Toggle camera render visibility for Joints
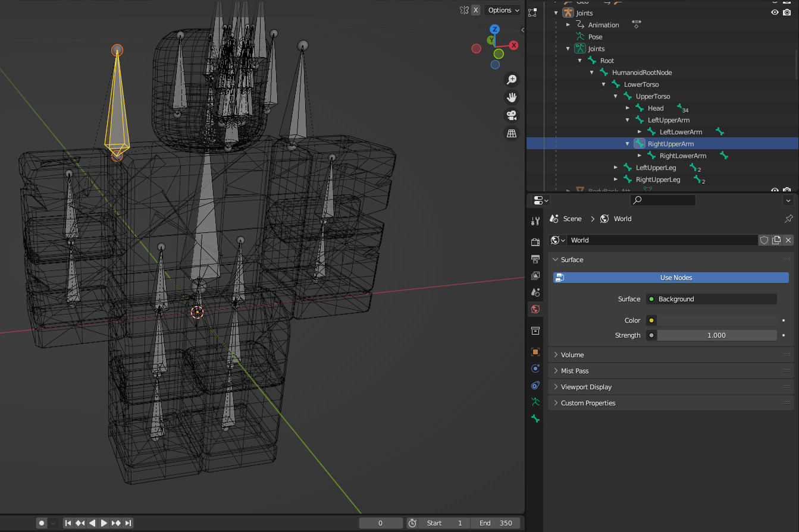The width and height of the screenshot is (799, 532). point(787,12)
